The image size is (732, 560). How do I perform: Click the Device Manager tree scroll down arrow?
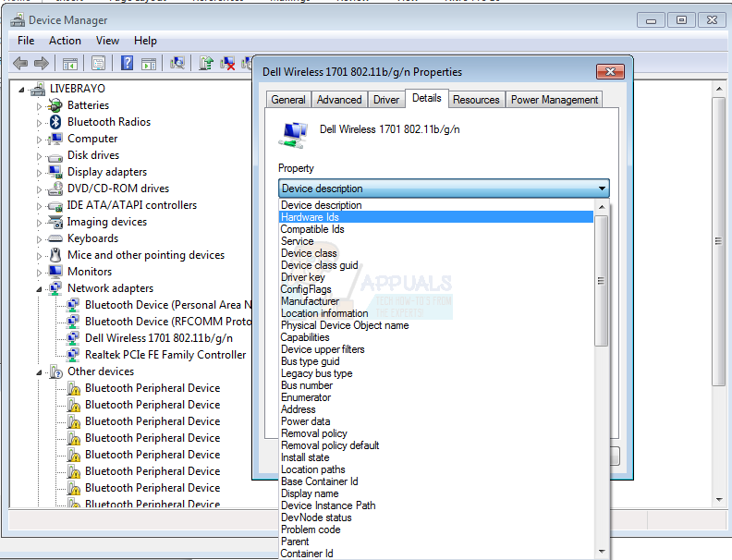coord(718,500)
